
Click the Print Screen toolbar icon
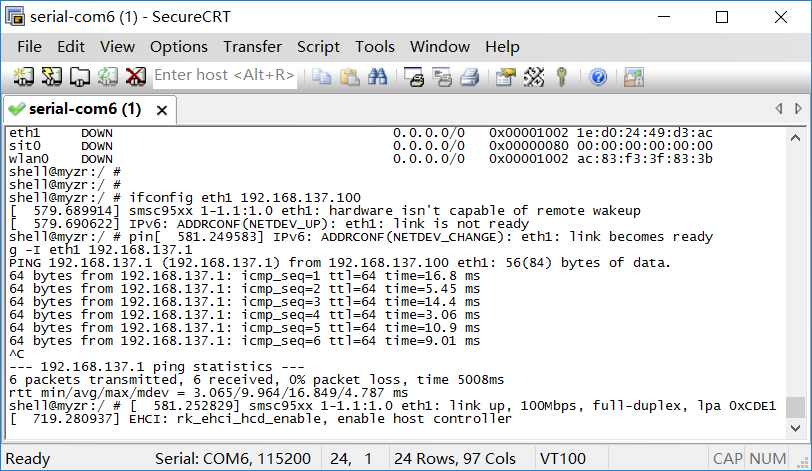pyautogui.click(x=414, y=77)
